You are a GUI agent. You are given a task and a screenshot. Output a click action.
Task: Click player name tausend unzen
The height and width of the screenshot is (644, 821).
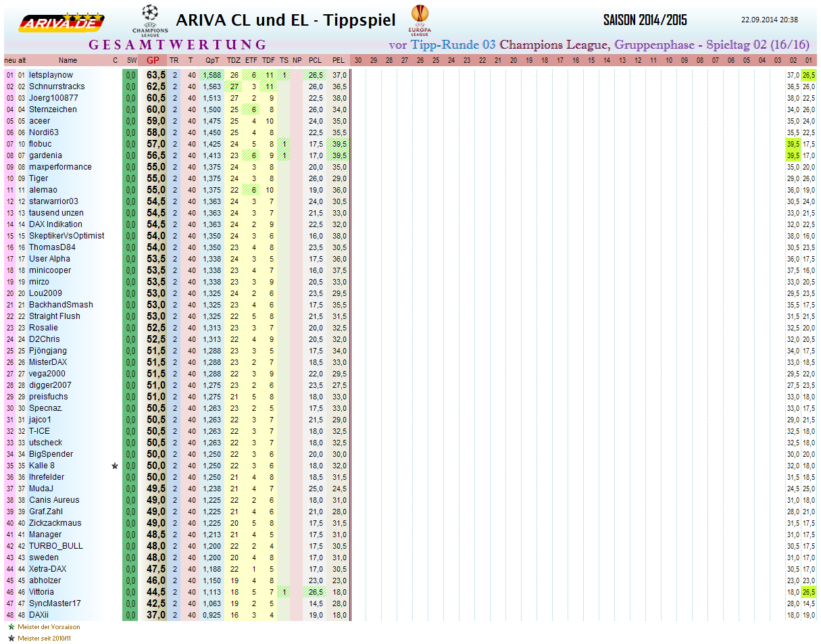pos(57,213)
